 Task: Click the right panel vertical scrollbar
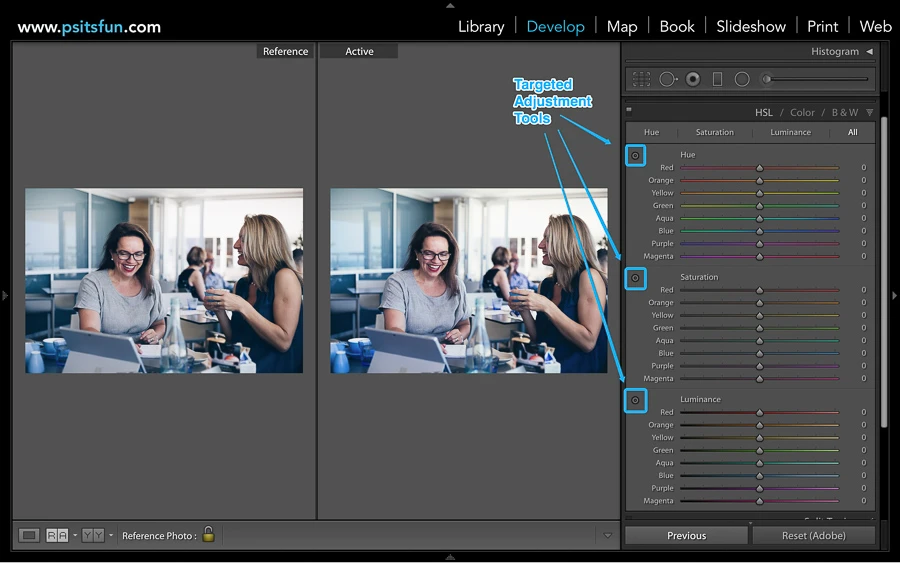tap(884, 272)
